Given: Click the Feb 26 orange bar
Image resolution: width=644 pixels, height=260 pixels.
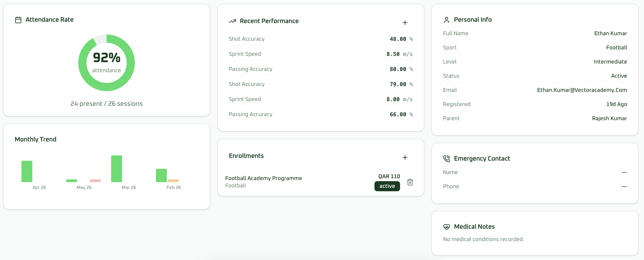Looking at the screenshot, I should tap(173, 181).
